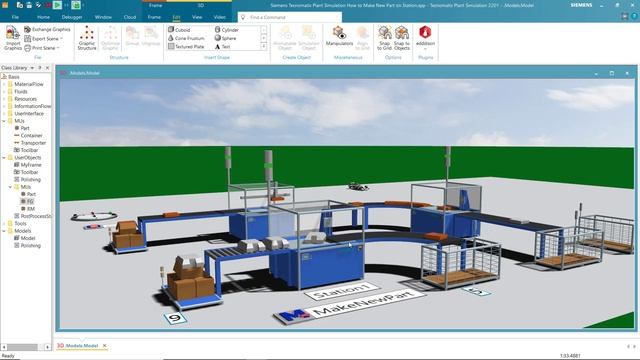
Task: Open Export Scene dropdown
Action: click(x=44, y=38)
